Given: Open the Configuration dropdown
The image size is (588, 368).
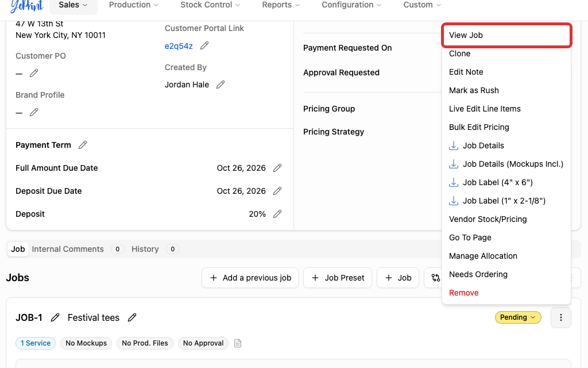Looking at the screenshot, I should tap(351, 5).
